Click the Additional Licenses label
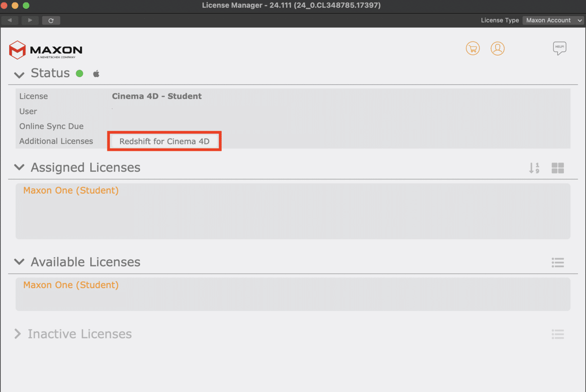 [x=56, y=141]
